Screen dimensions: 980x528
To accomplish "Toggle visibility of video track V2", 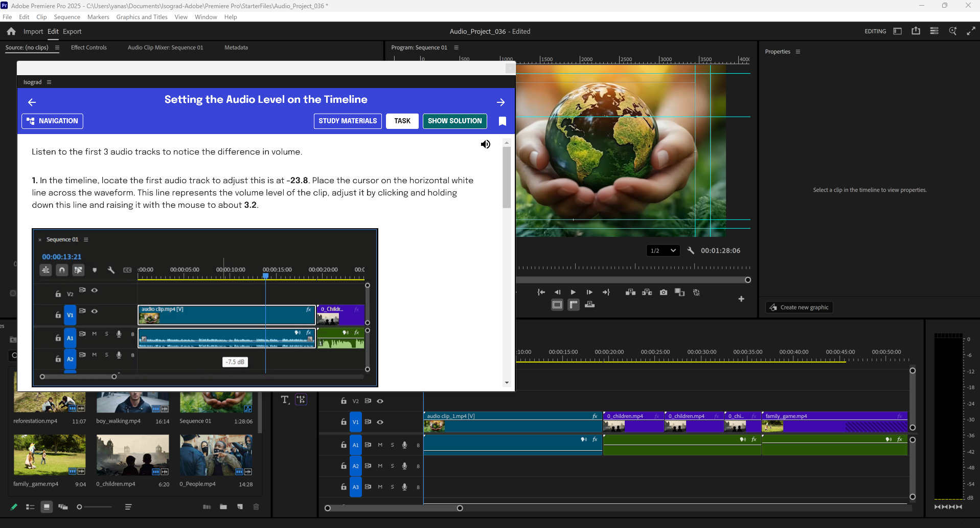I will tap(380, 401).
